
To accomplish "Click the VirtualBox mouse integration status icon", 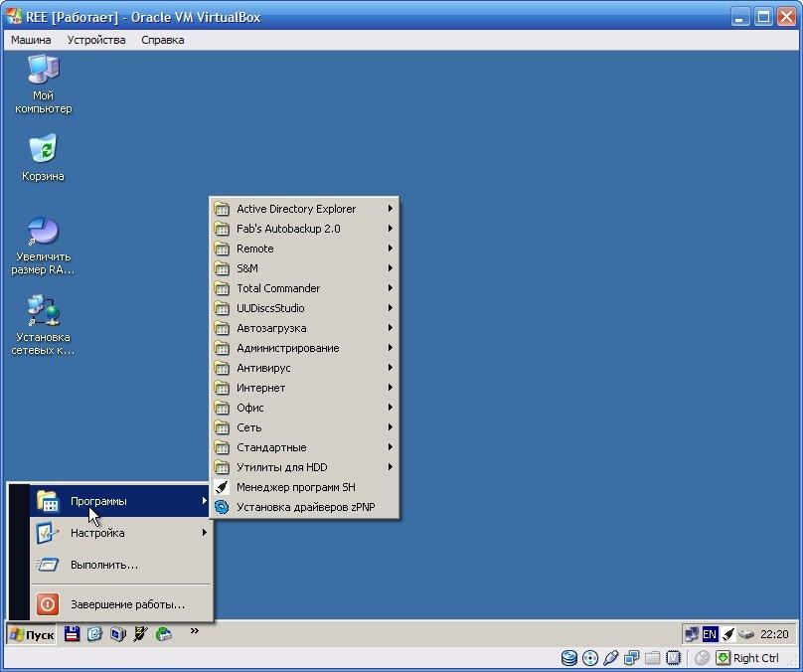I will click(702, 658).
